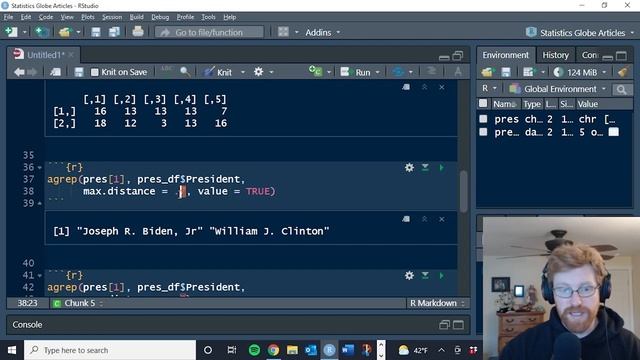Open Find/Replace magnifier in editor
Image resolution: width=640 pixels, height=360 pixels.
coord(185,72)
